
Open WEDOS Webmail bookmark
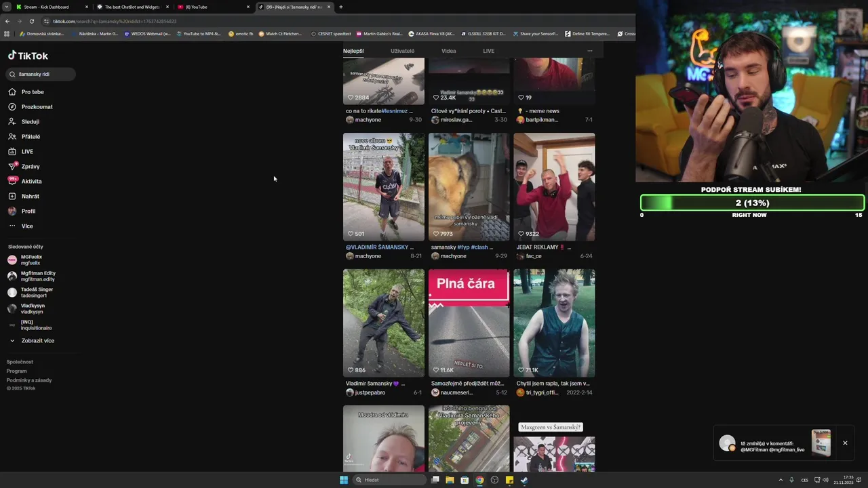pyautogui.click(x=147, y=33)
